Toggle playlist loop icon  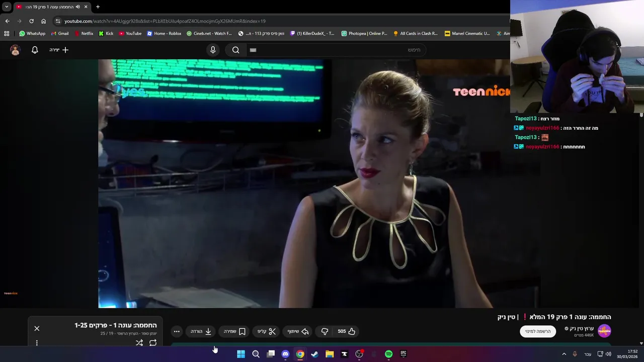[153, 343]
